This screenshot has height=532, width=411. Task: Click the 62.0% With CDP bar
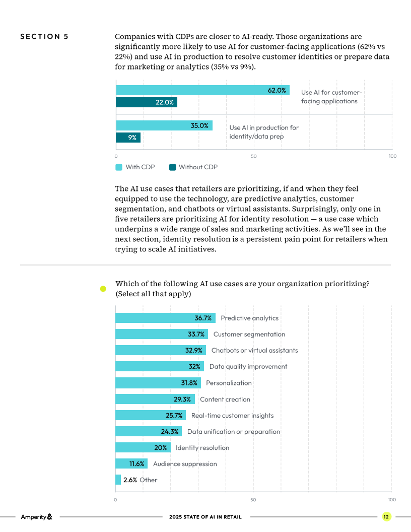pos(202,90)
